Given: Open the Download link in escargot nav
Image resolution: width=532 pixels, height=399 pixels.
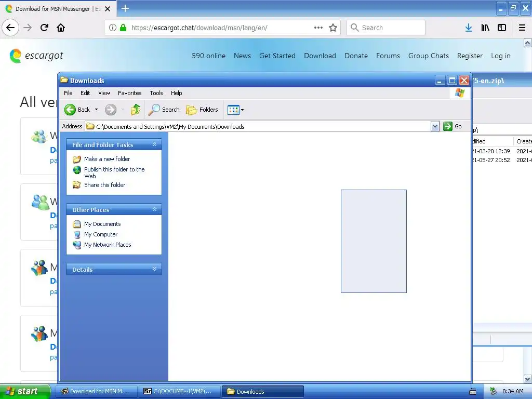Looking at the screenshot, I should 320,56.
